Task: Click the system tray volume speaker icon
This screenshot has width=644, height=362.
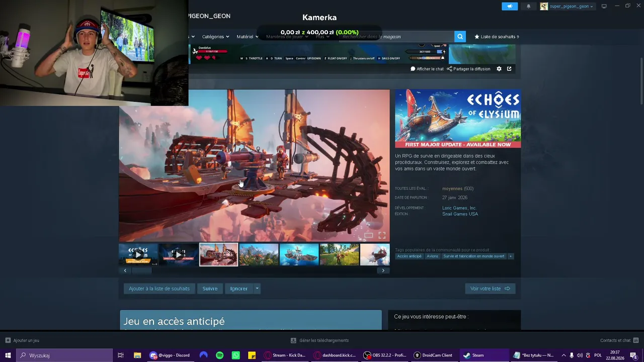Action: coord(580,355)
